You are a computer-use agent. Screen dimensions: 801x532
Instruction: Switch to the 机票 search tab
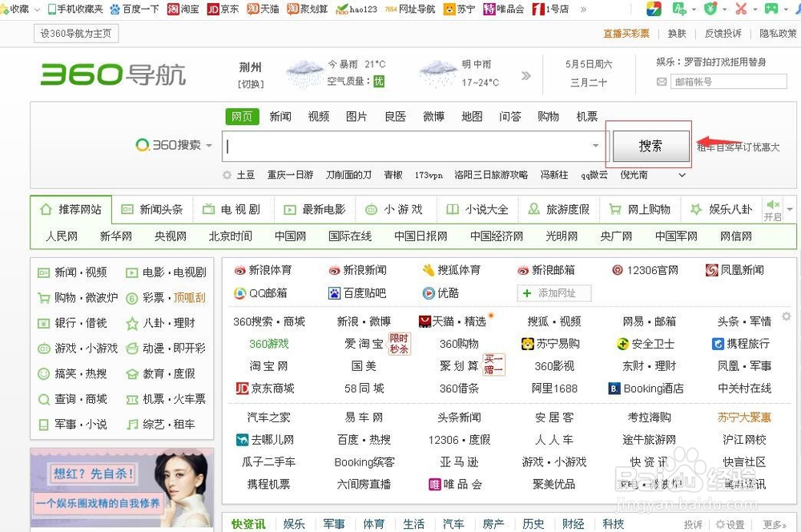coord(587,116)
